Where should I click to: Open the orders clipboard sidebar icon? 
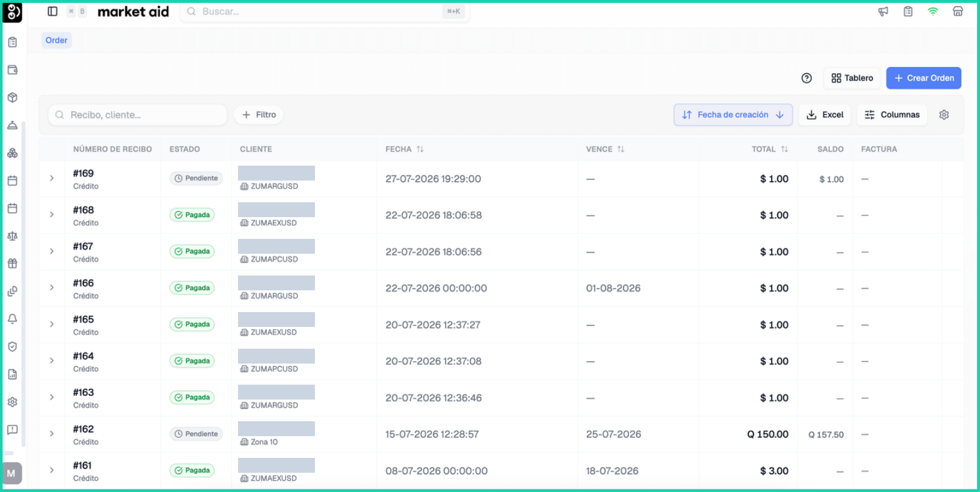[12, 42]
